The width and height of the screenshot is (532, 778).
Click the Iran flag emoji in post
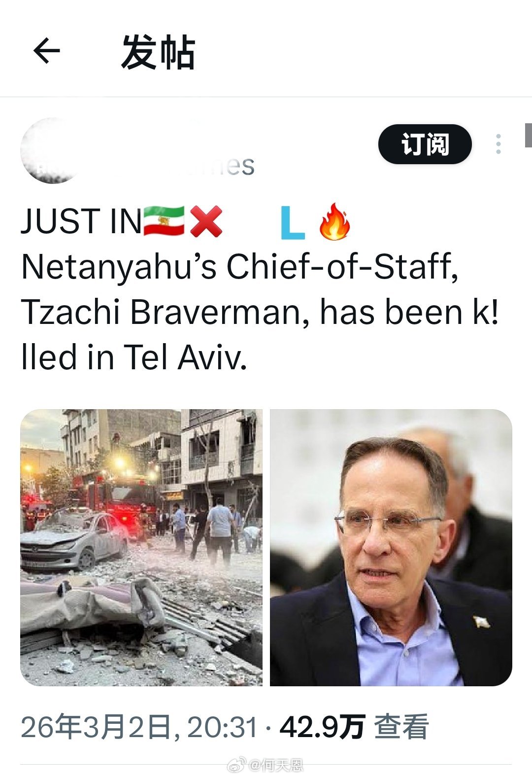pyautogui.click(x=164, y=221)
